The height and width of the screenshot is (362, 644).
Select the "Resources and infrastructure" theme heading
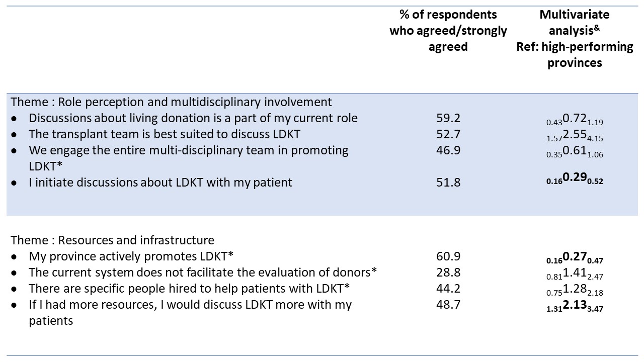coord(113,240)
